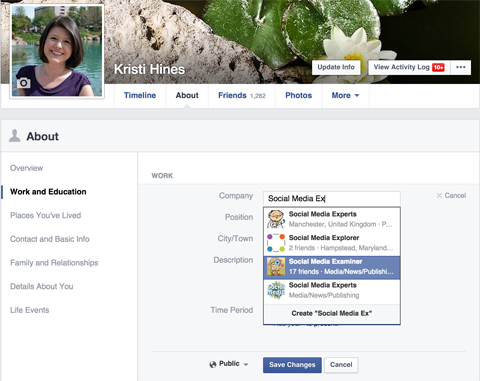This screenshot has height=381, width=480.
Task: Click the Kristi Hines profile picture
Action: click(x=57, y=51)
